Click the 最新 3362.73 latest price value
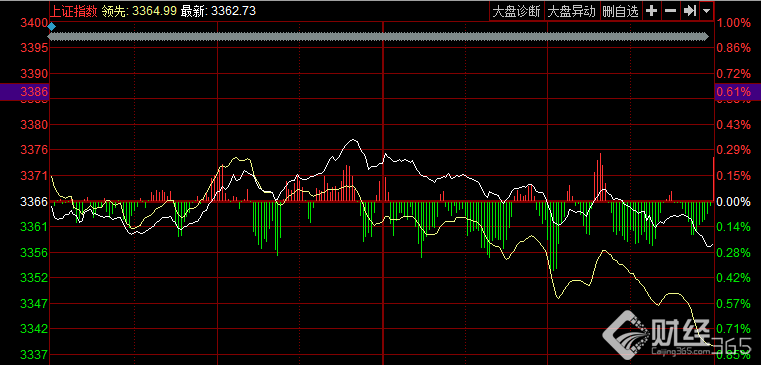The image size is (761, 365). [x=218, y=11]
